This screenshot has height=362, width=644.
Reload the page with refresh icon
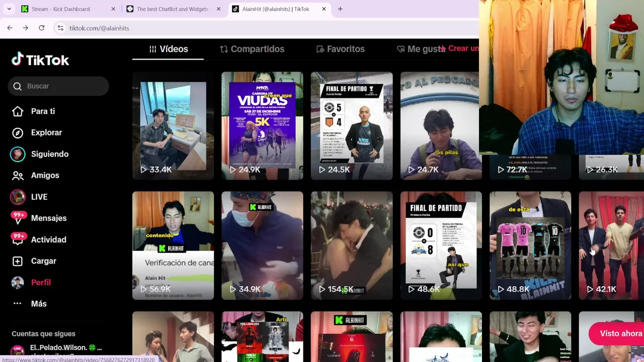point(41,28)
